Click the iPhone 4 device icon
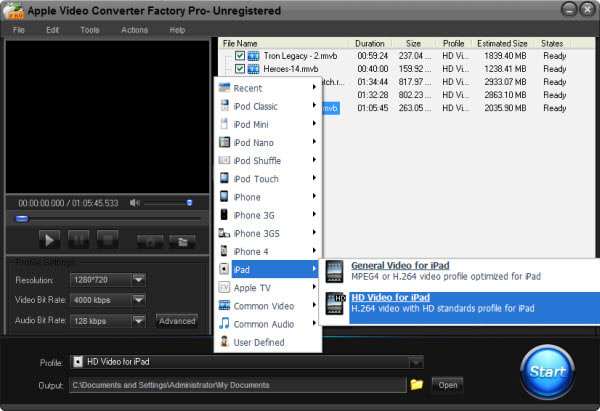 (224, 251)
